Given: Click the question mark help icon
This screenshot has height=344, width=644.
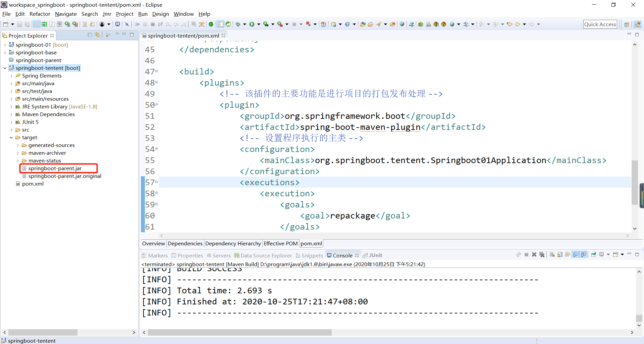Looking at the screenshot, I should (x=444, y=24).
